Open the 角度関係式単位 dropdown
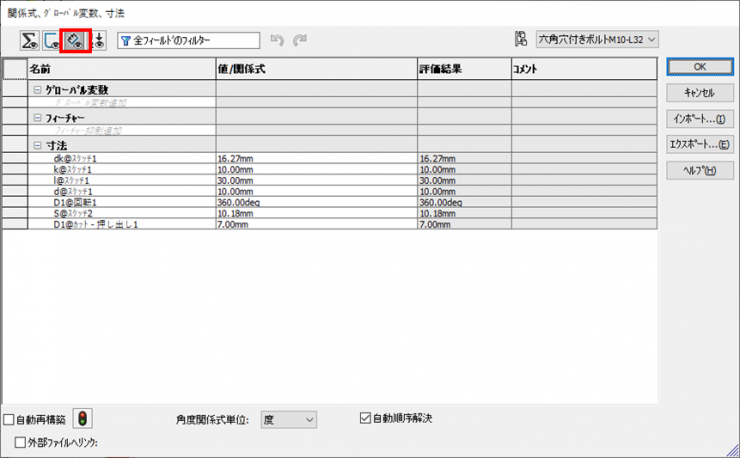The image size is (740, 458). [288, 420]
